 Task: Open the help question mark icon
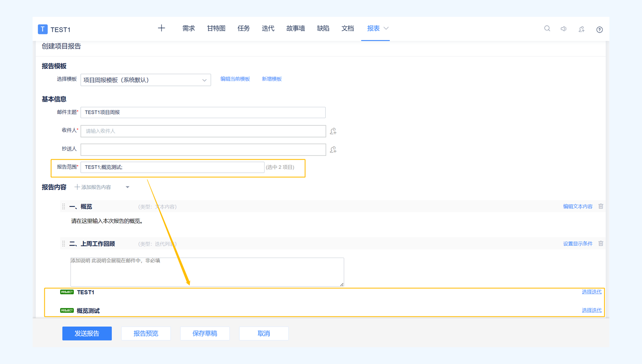(599, 29)
